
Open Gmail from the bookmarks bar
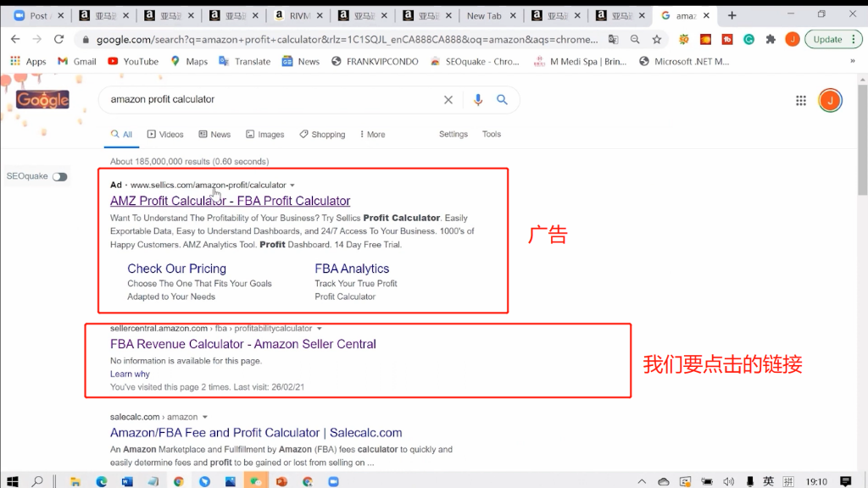(75, 60)
